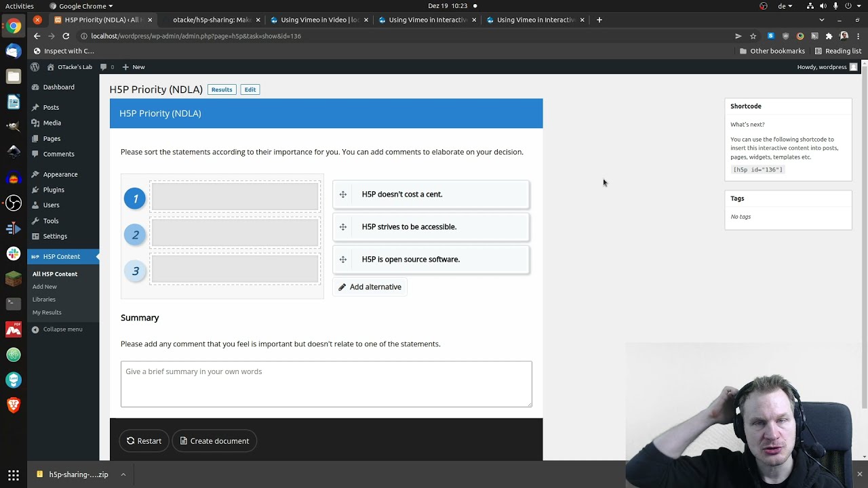Open the '+ New' admin bar menu
Viewport: 868px width, 488px height.
[133, 67]
